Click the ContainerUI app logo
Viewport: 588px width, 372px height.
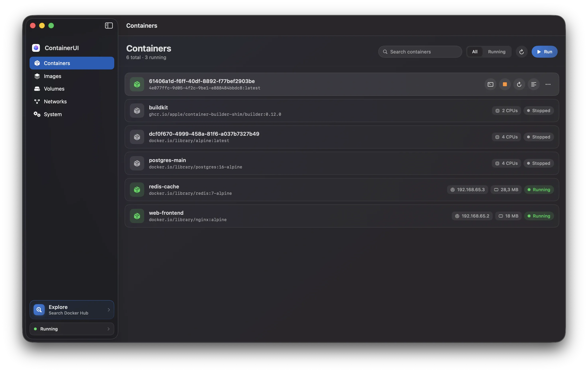[x=36, y=48]
